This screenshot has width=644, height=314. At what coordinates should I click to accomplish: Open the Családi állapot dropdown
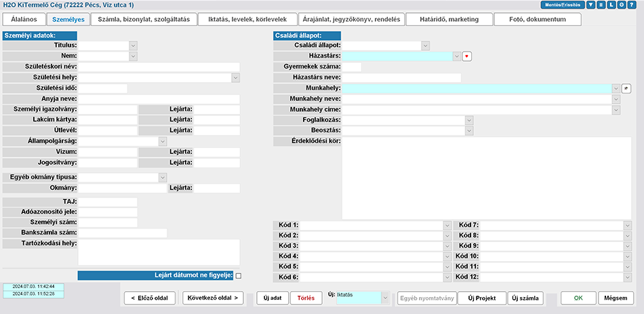coord(425,45)
